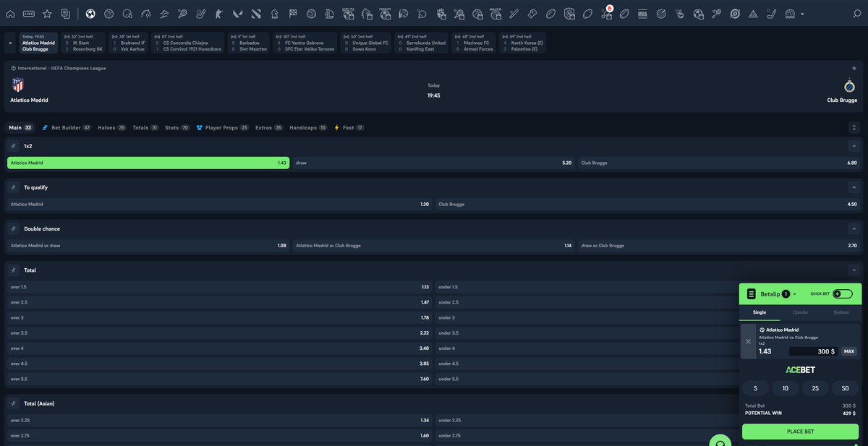Switch to the Fast markets tab
868x446 pixels.
349,127
